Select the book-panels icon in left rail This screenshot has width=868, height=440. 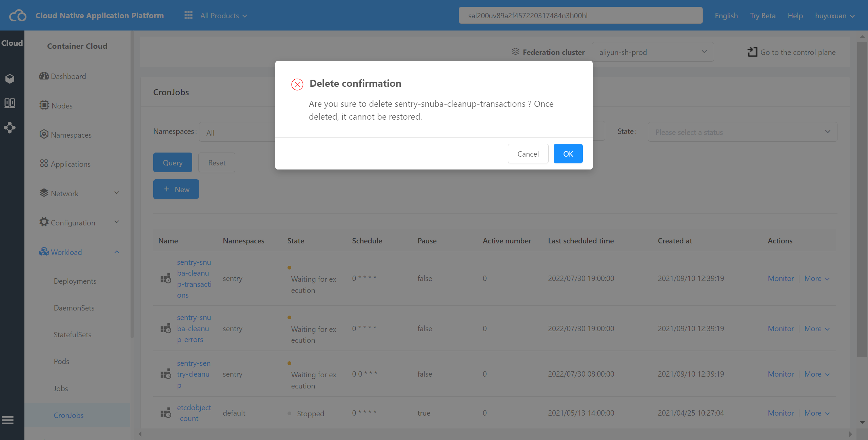click(10, 103)
